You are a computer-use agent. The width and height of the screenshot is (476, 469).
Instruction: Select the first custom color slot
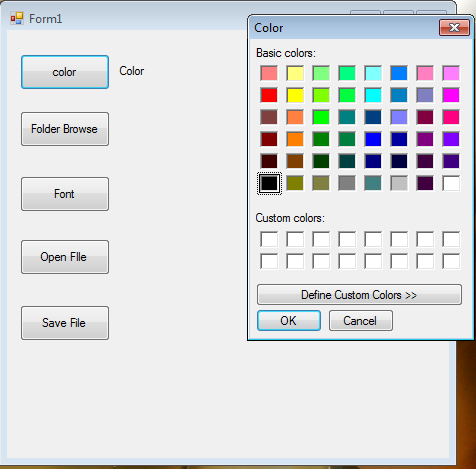[269, 239]
